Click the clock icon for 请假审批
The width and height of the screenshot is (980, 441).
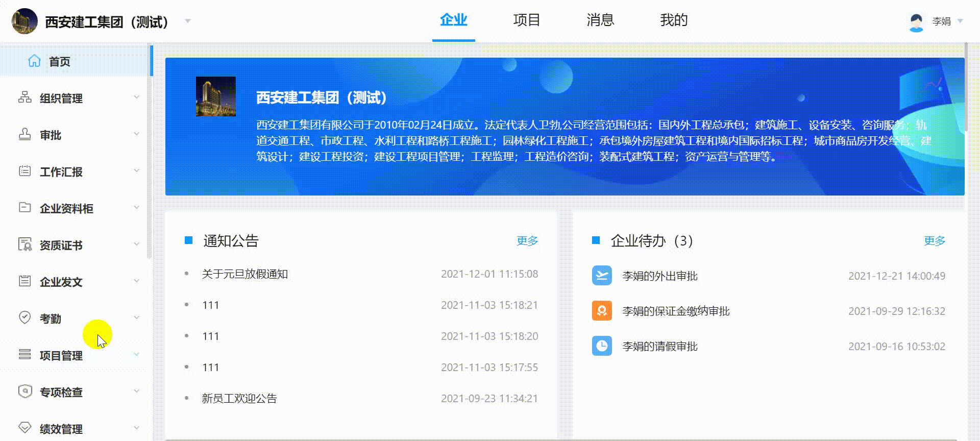(x=602, y=346)
